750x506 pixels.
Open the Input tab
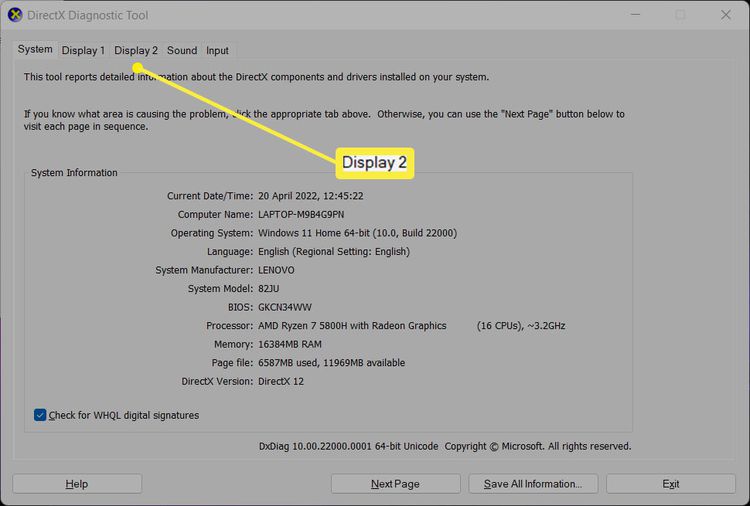(217, 50)
